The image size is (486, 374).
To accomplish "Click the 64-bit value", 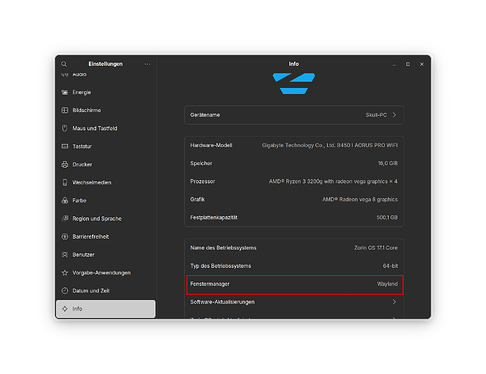I will coord(390,266).
